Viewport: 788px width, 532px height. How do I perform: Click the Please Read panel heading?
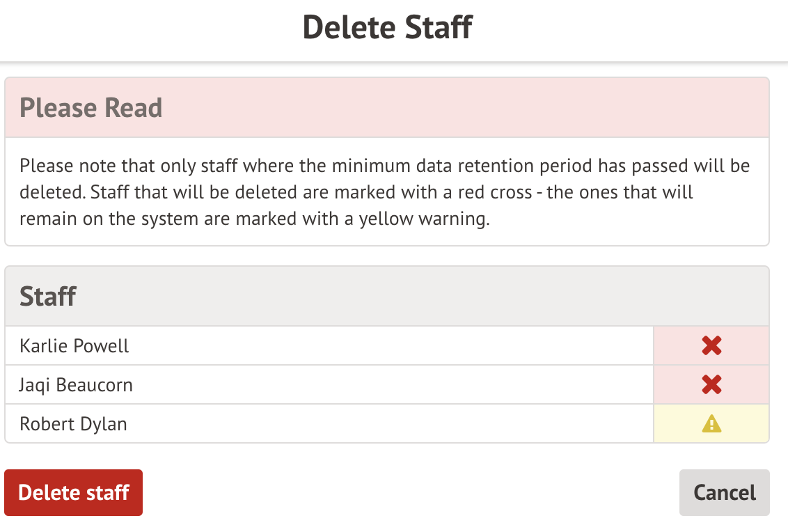point(90,108)
